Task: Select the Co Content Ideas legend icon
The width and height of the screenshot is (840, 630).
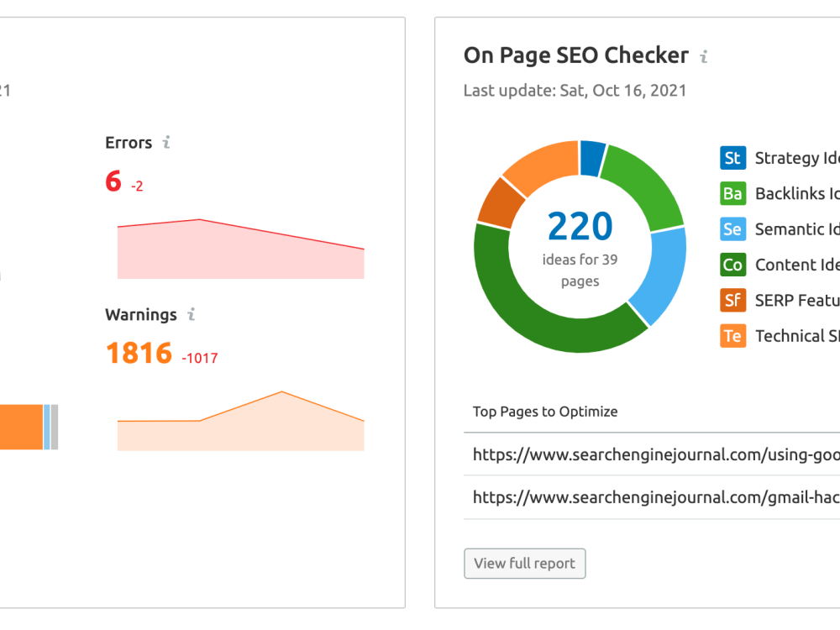Action: [732, 265]
